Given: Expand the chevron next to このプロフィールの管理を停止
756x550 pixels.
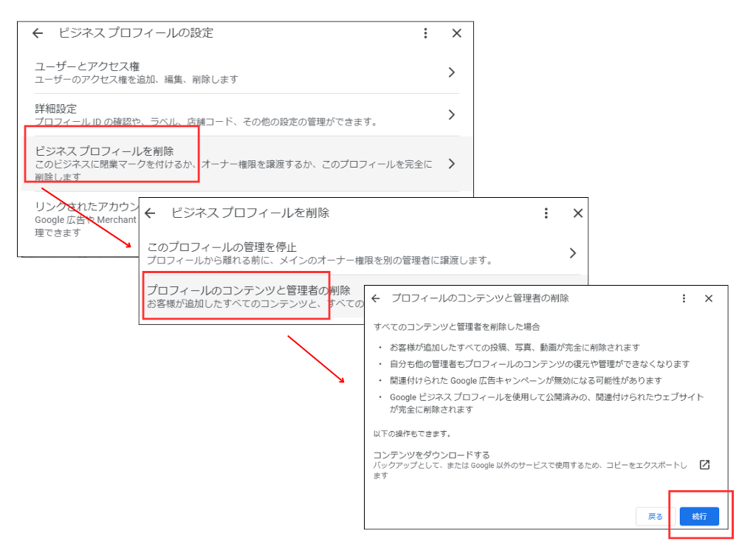Looking at the screenshot, I should coord(573,252).
